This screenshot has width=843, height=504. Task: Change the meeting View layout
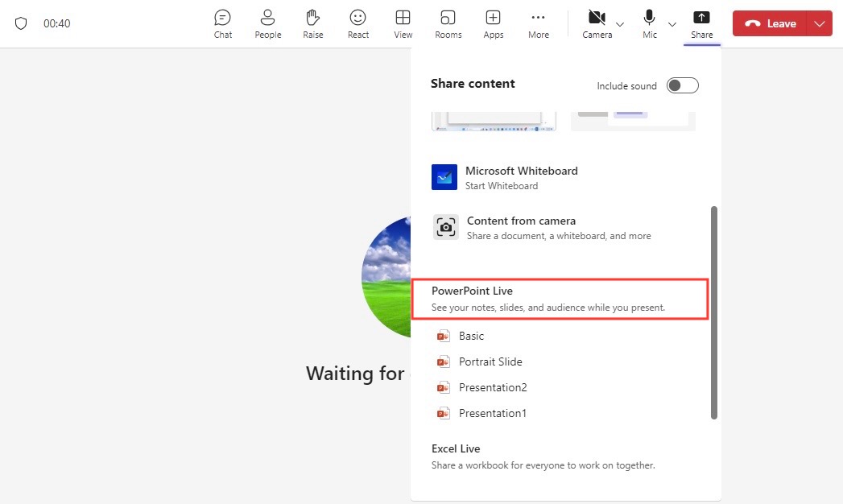click(x=403, y=24)
